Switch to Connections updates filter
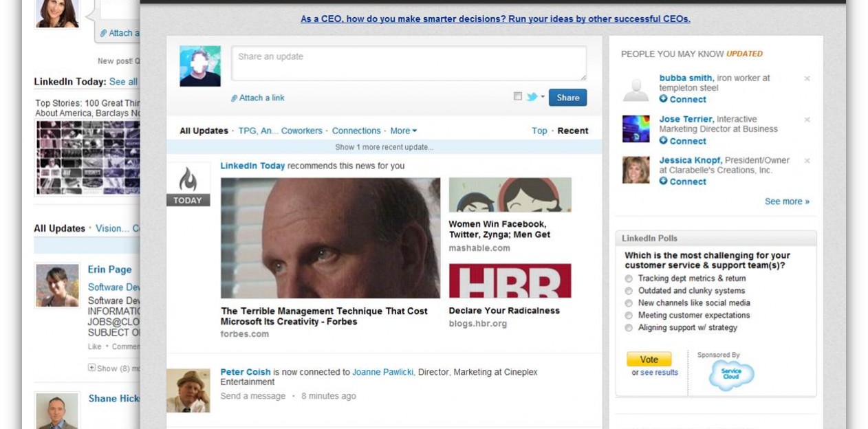 (356, 131)
